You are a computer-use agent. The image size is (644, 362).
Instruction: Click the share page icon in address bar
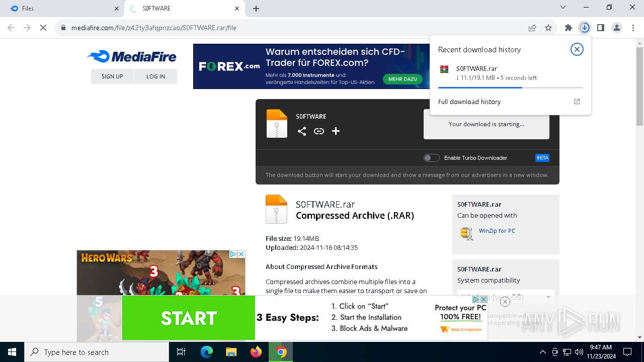coord(532,28)
